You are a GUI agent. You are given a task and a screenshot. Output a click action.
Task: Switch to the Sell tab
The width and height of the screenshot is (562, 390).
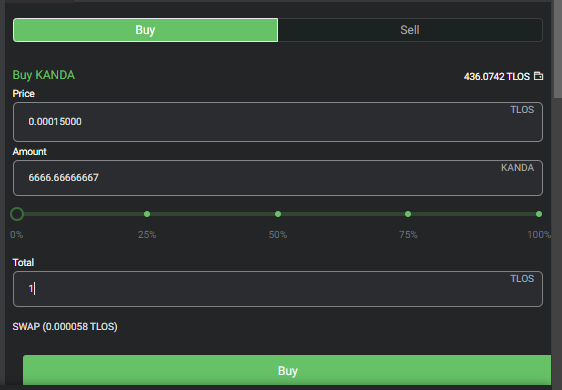[x=410, y=30]
